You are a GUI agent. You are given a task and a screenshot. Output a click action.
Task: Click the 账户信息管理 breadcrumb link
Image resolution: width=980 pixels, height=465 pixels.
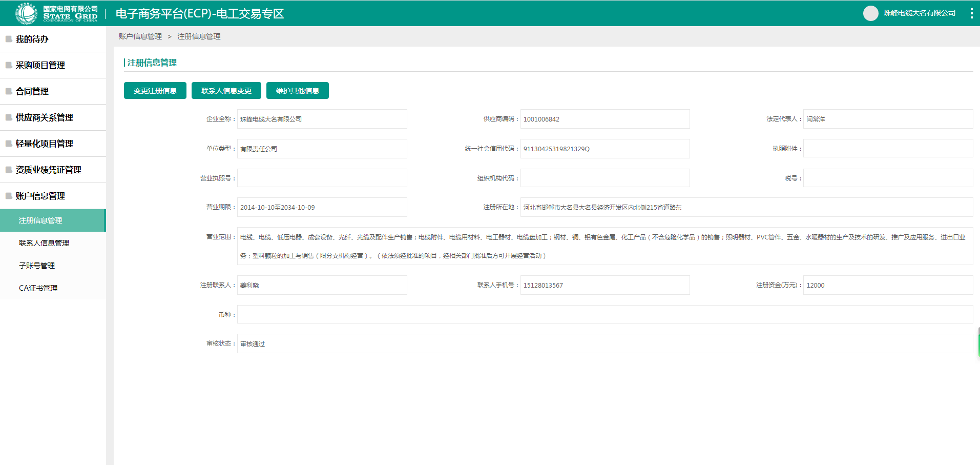pos(140,36)
